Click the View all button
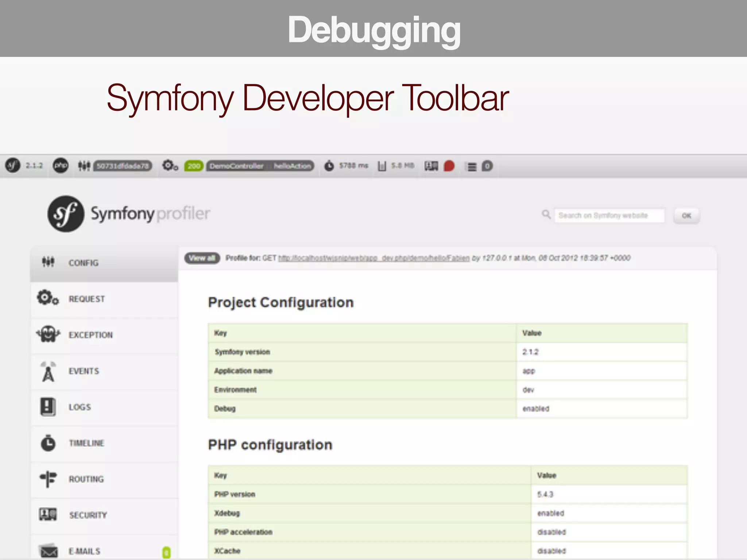The width and height of the screenshot is (747, 560). click(202, 258)
